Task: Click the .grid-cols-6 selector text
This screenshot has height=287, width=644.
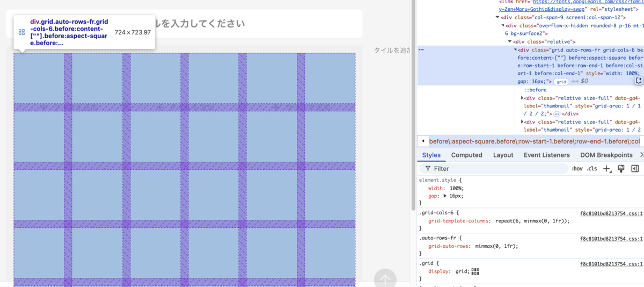Action: pos(437,213)
